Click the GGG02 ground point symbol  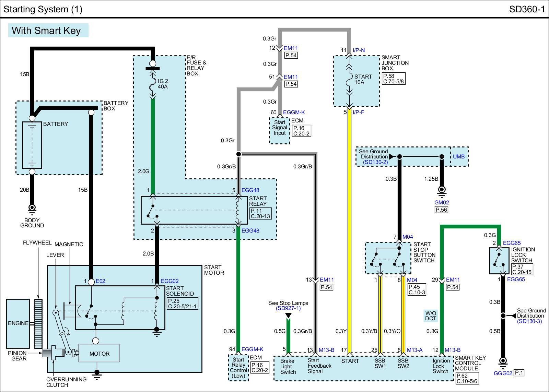(x=503, y=361)
